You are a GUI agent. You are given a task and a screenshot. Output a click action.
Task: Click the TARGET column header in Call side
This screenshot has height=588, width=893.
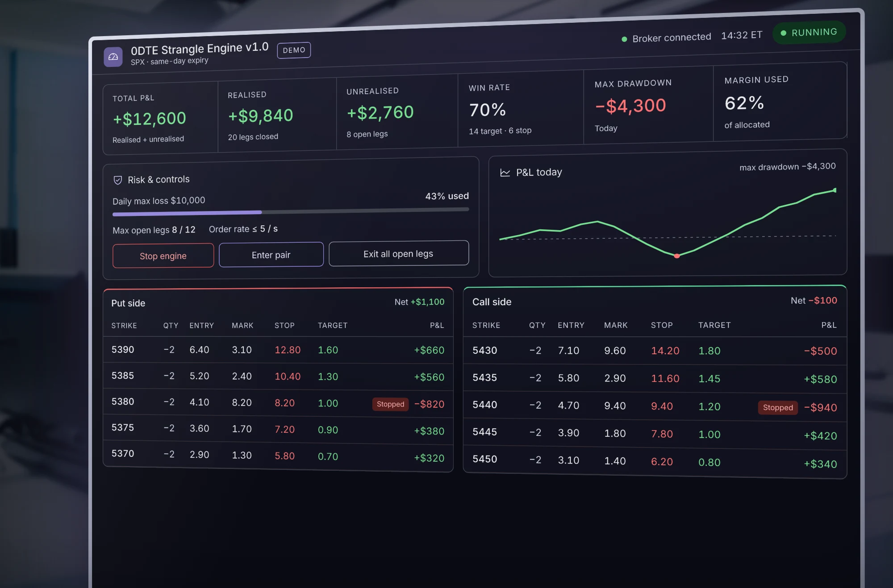pyautogui.click(x=714, y=325)
